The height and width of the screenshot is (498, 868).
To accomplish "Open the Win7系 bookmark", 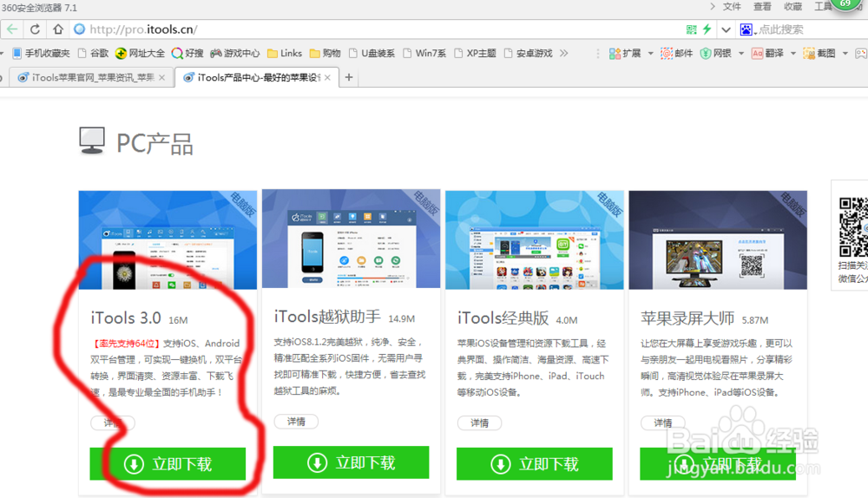I will [x=424, y=53].
